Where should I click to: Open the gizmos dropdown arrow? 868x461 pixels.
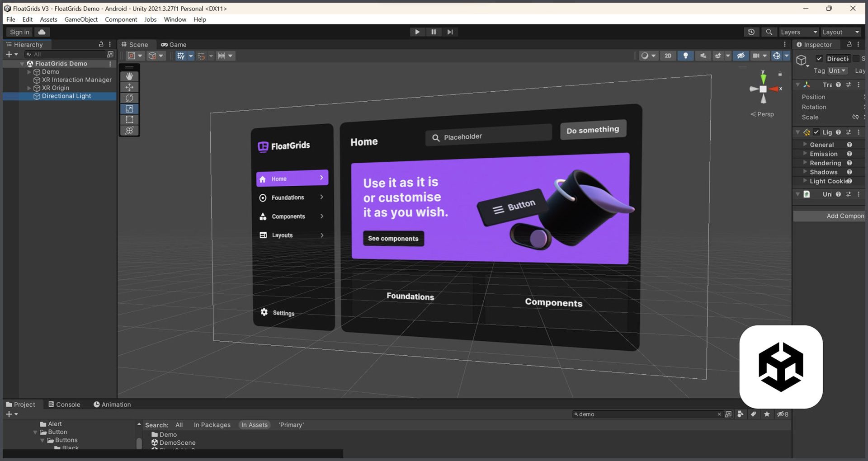click(787, 56)
